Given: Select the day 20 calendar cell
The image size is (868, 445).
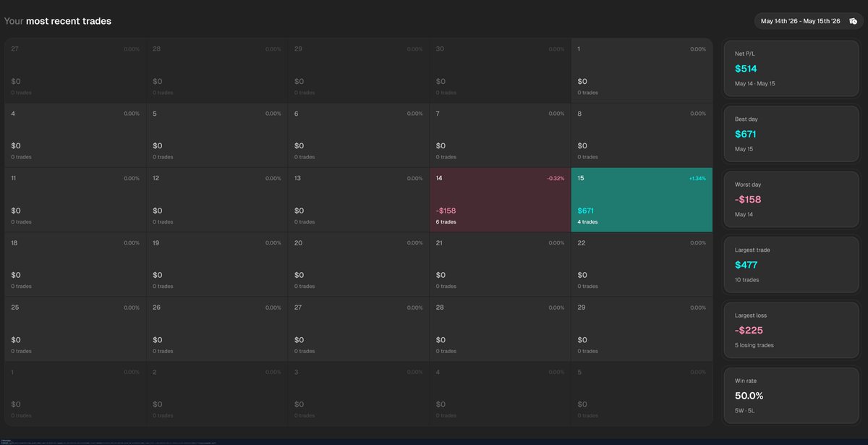Looking at the screenshot, I should (x=359, y=265).
